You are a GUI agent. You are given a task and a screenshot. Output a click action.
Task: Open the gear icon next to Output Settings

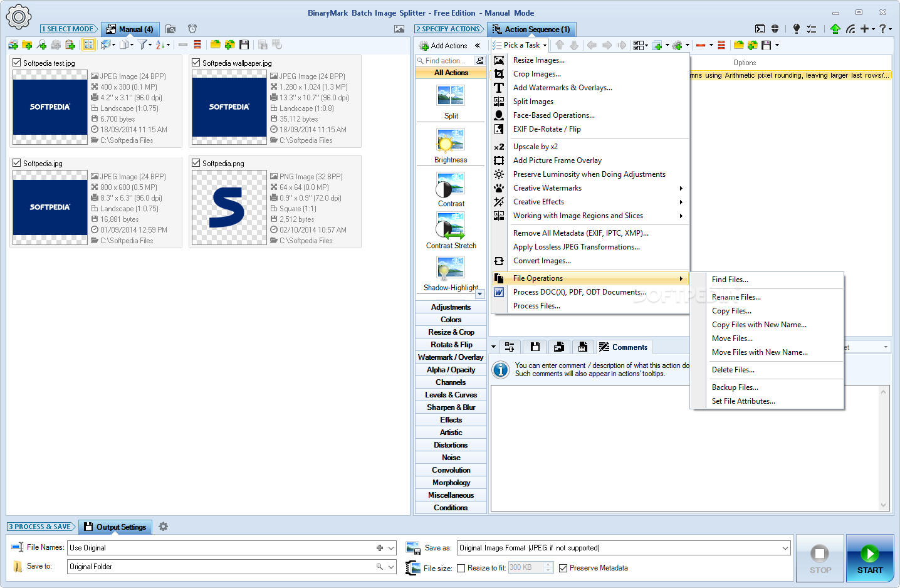tap(163, 527)
